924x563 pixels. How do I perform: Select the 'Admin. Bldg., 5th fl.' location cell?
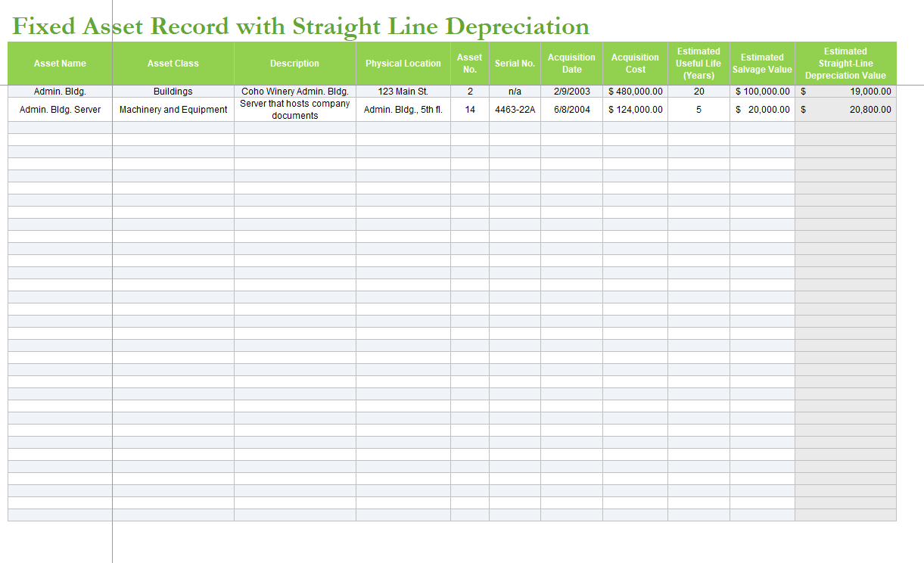403,110
